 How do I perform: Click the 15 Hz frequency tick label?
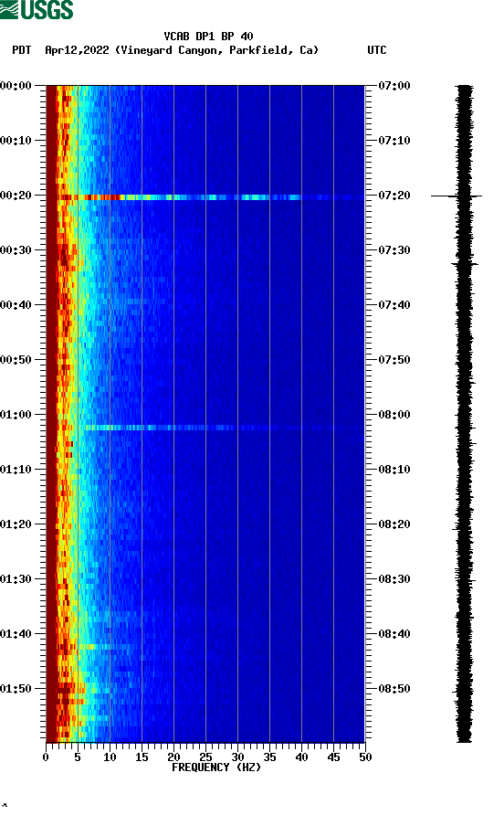click(142, 757)
